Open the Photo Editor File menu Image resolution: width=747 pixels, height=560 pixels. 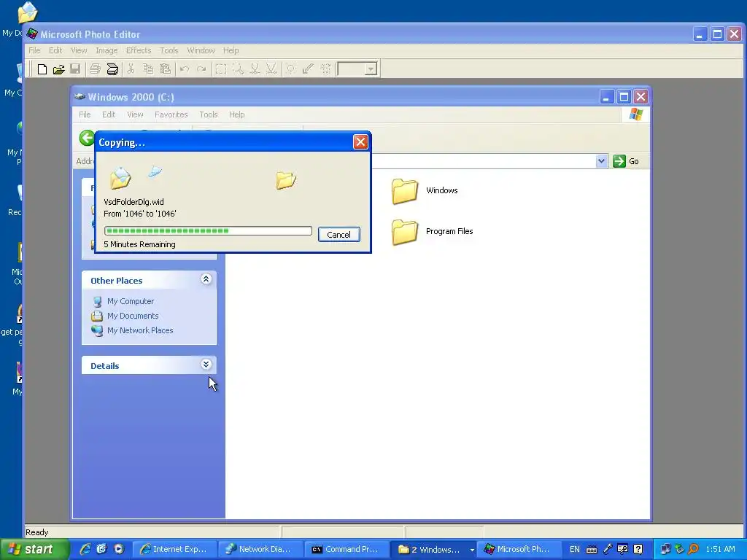click(34, 50)
